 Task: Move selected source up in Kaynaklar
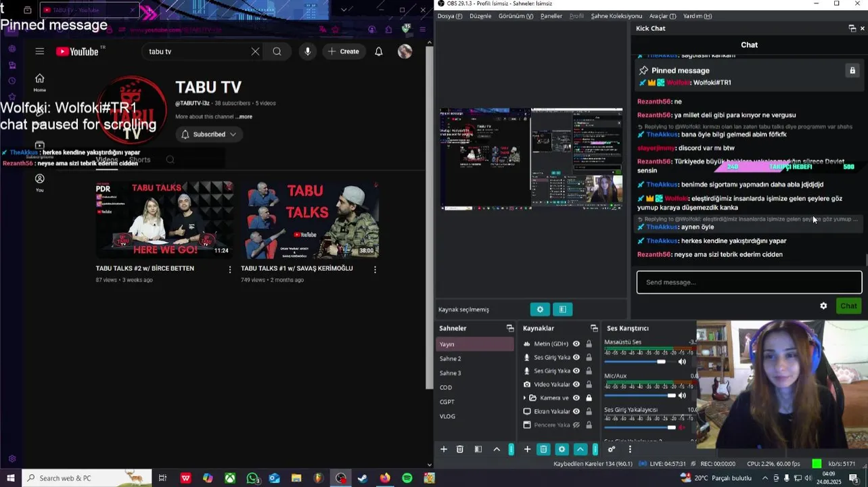point(580,449)
